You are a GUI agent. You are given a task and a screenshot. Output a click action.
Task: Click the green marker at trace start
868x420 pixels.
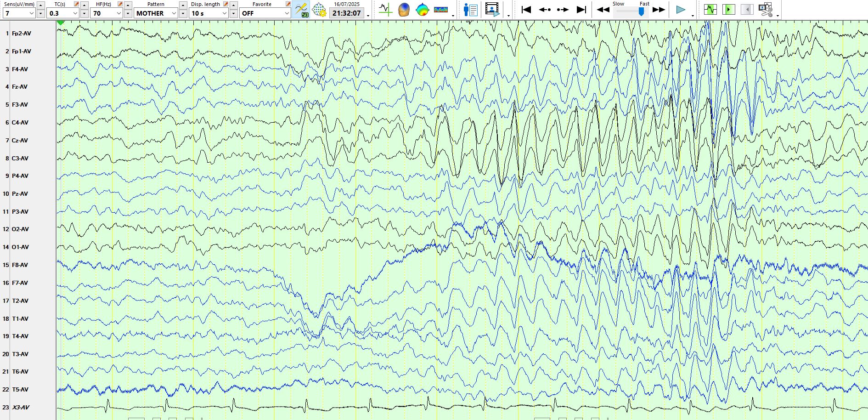[61, 23]
